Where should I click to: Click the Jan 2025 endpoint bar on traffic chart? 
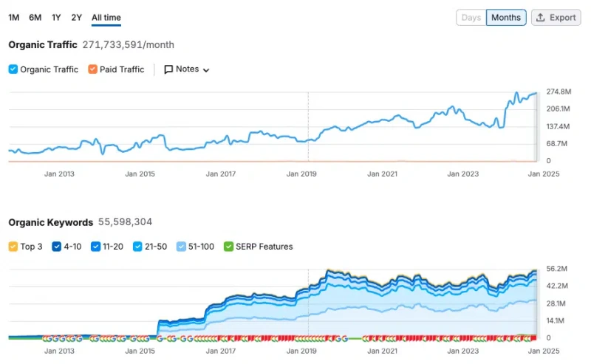536,126
